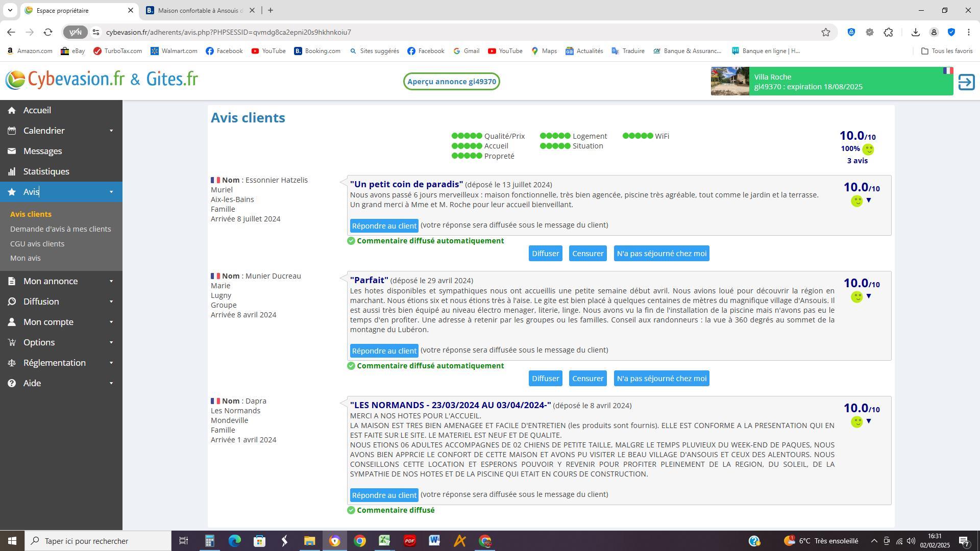The image size is (980, 551).
Task: Click the Options cart icon
Action: coord(12,342)
